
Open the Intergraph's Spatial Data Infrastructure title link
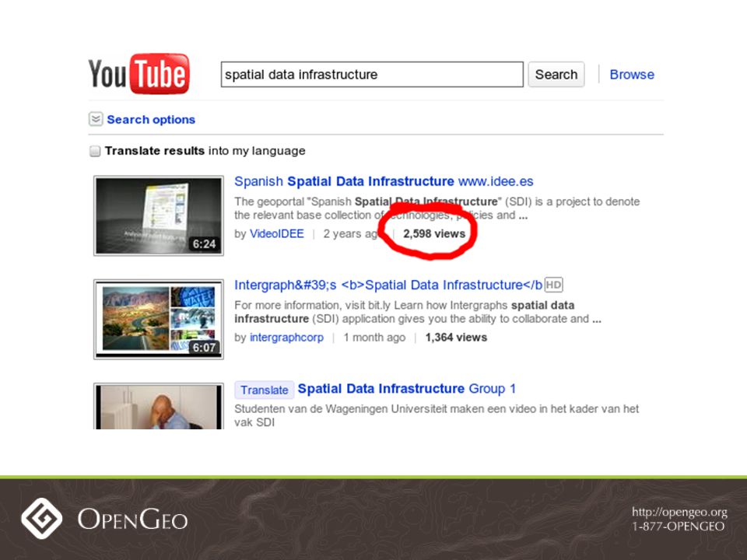pyautogui.click(x=388, y=285)
